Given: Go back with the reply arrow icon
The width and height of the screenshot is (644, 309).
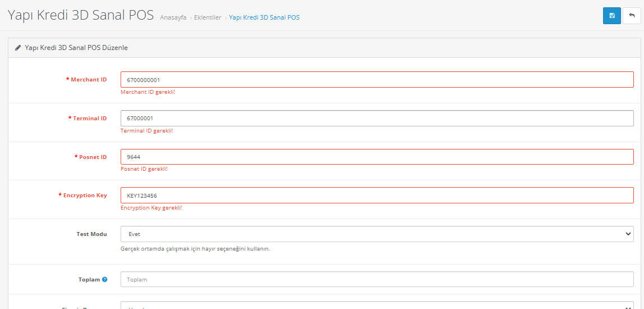Looking at the screenshot, I should (632, 16).
